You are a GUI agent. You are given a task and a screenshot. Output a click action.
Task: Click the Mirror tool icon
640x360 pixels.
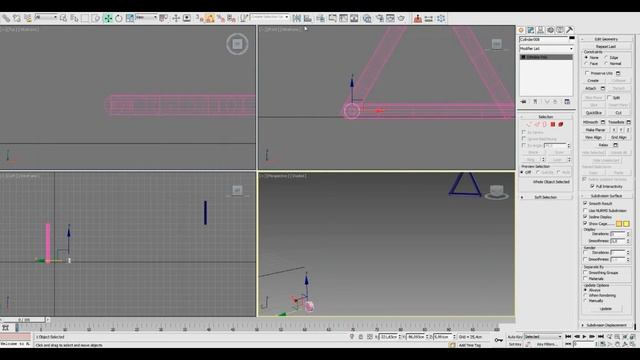[x=297, y=18]
